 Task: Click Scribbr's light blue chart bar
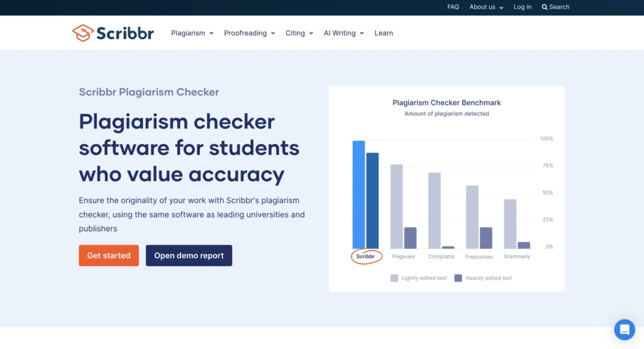[358, 194]
